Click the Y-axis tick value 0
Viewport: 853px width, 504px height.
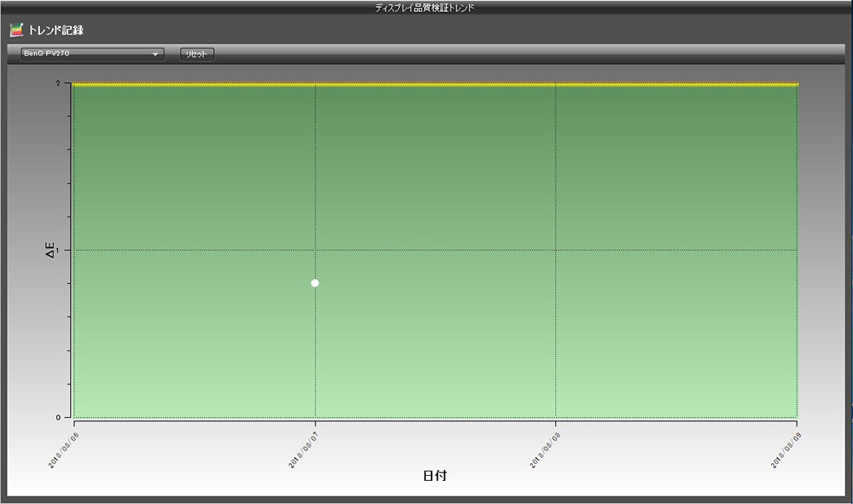pyautogui.click(x=57, y=417)
